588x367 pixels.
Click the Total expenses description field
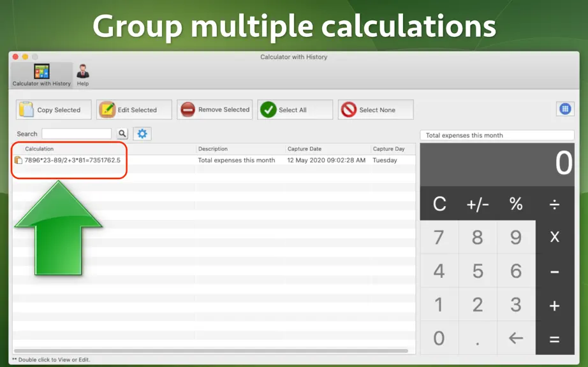[497, 135]
